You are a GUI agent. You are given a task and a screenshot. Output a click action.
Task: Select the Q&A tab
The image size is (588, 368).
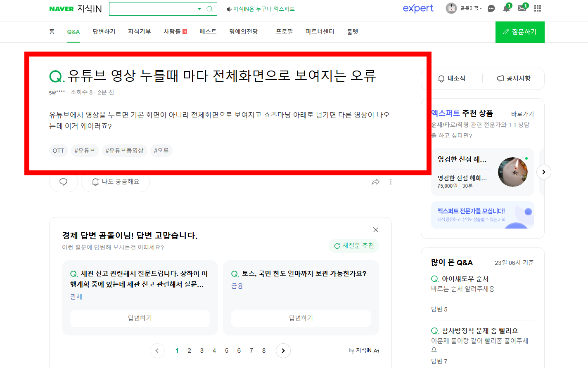[x=73, y=32]
